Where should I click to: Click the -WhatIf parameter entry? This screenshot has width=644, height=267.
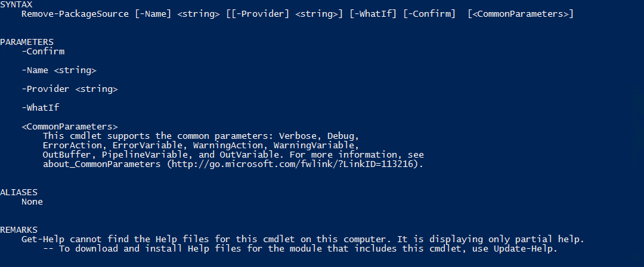[x=40, y=107]
